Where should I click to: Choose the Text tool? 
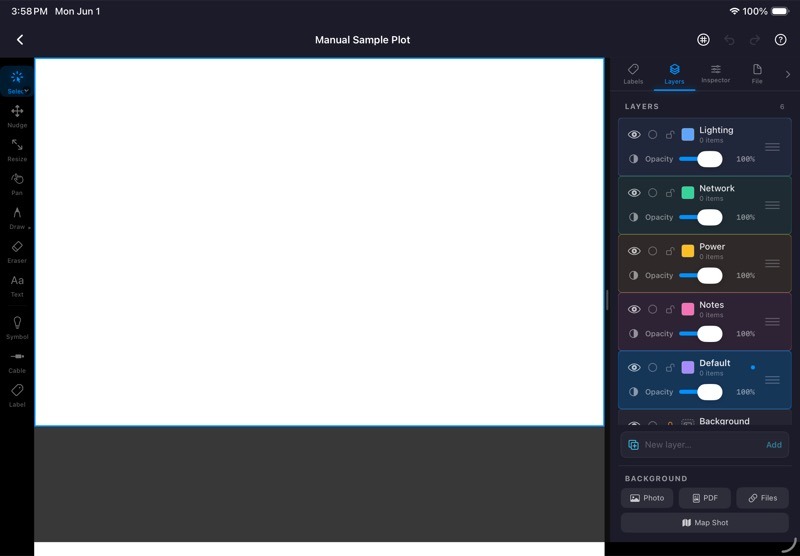tap(17, 286)
